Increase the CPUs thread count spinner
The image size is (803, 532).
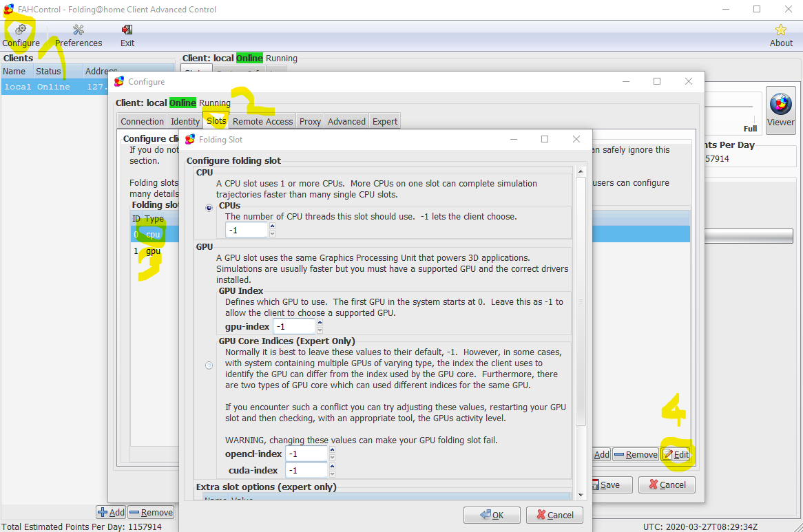coord(272,226)
